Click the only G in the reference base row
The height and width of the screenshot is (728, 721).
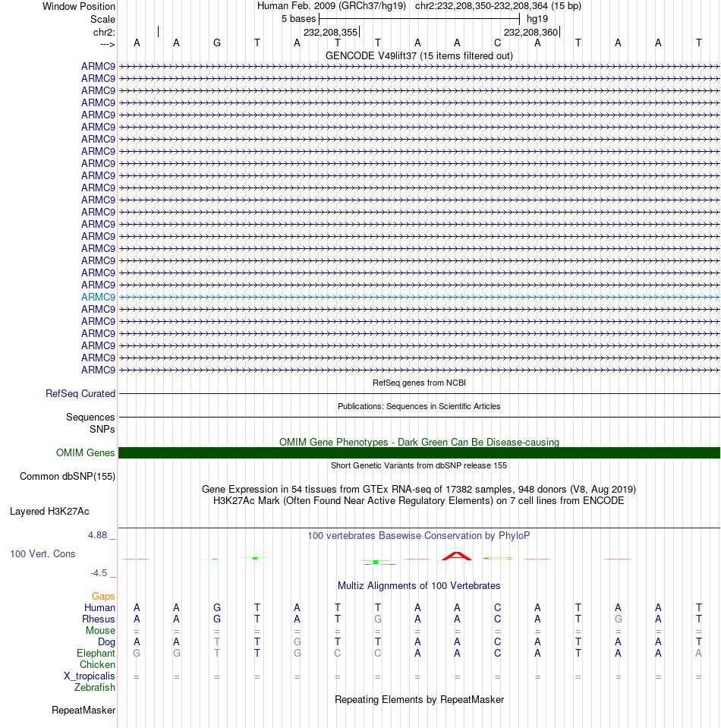217,43
